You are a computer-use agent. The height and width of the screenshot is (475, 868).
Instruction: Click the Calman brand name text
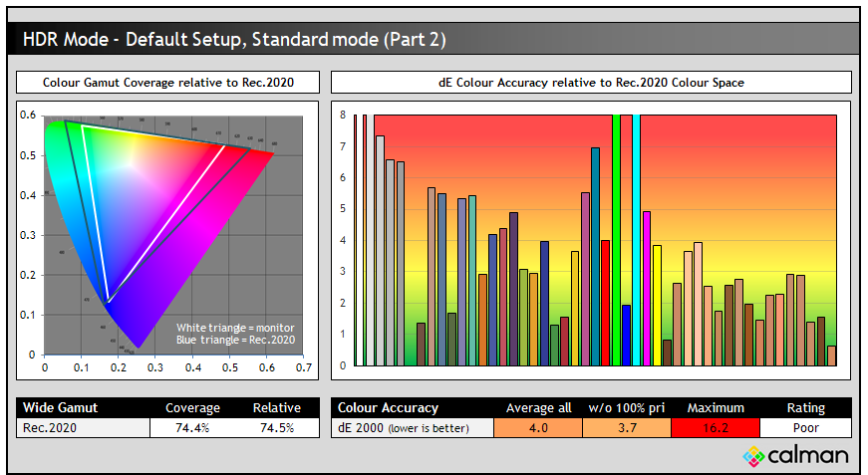click(x=807, y=456)
